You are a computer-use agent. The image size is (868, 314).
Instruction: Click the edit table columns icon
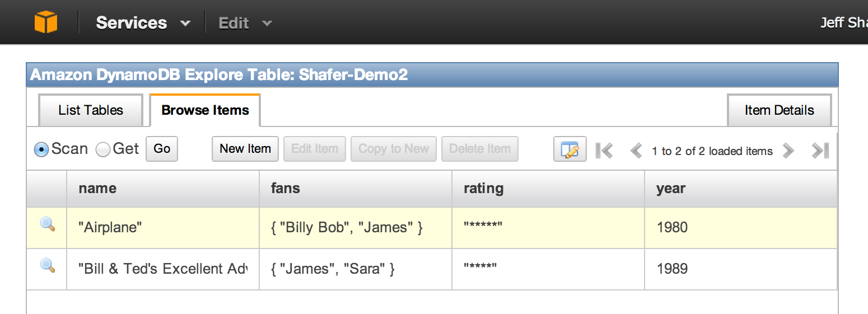(x=570, y=149)
